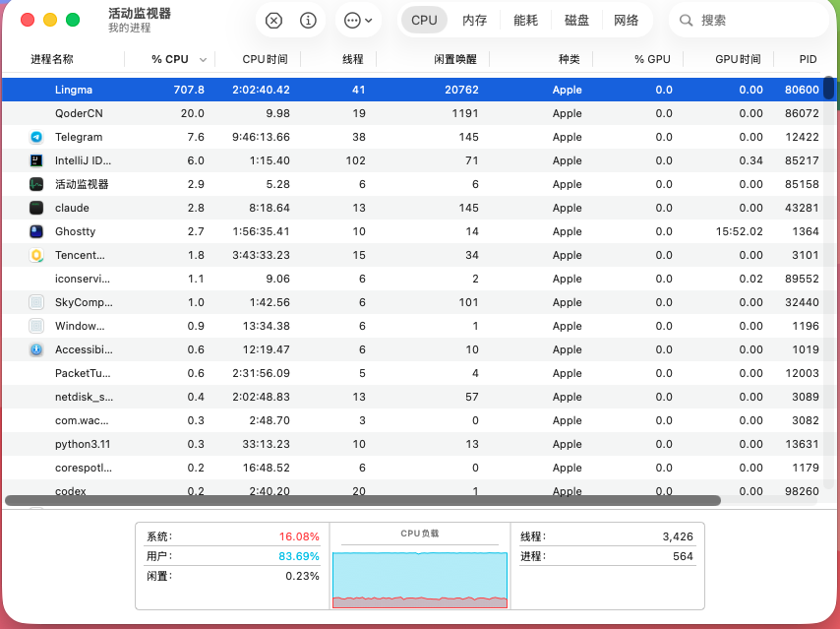
Task: Click the horizontal scrollbar thumb
Action: point(363,501)
